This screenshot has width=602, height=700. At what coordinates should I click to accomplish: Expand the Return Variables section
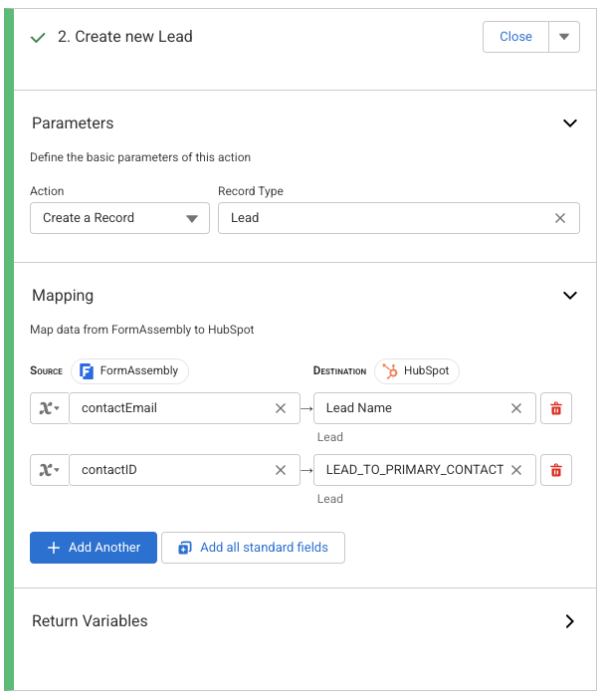coord(570,621)
